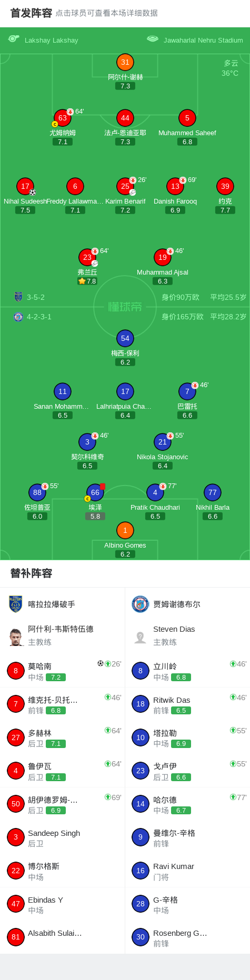The height and width of the screenshot is (980, 250).
Task: Open player number 54 blue circle
Action: pyautogui.click(x=125, y=338)
